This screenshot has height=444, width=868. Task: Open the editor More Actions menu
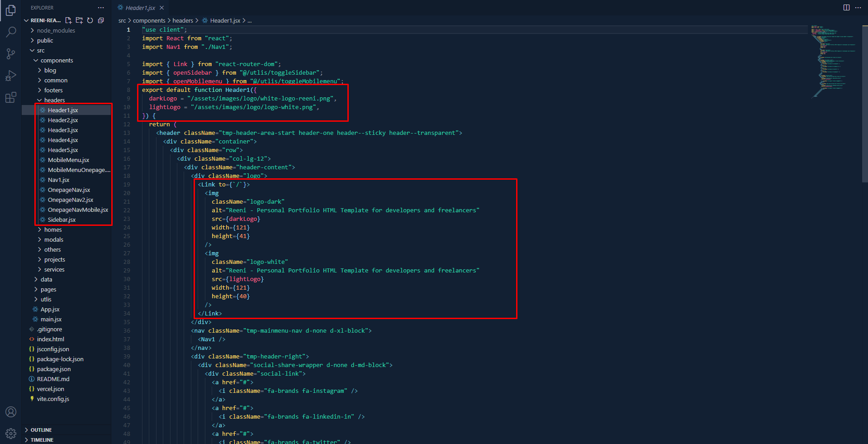coord(859,7)
